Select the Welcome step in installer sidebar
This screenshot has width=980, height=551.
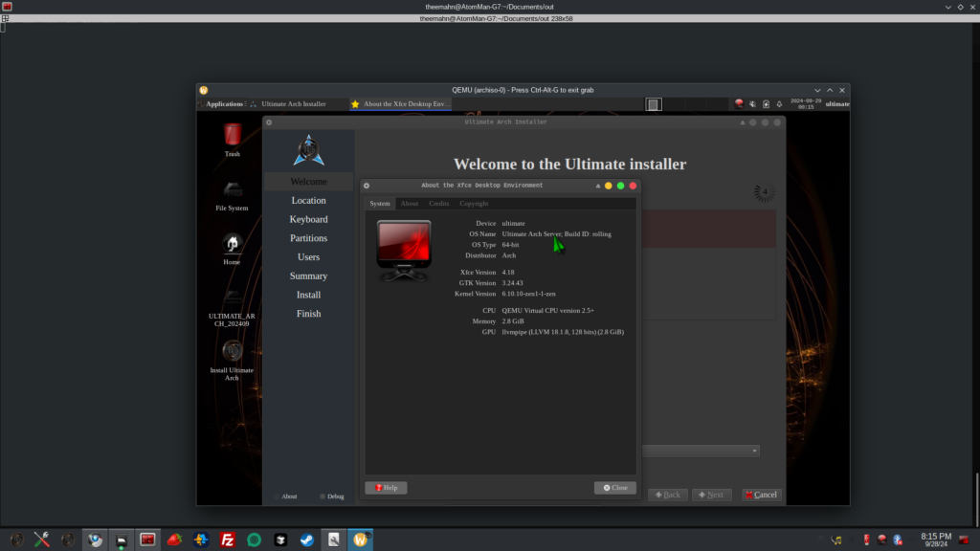(x=309, y=182)
